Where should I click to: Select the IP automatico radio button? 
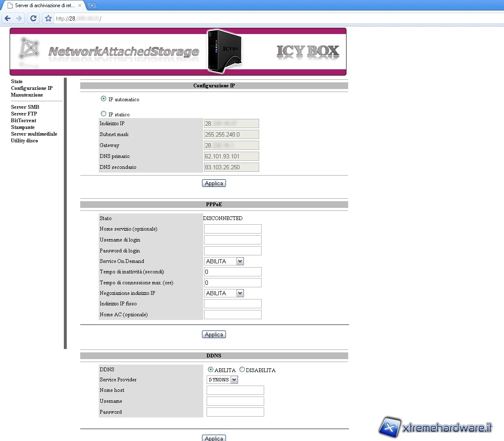tap(104, 99)
